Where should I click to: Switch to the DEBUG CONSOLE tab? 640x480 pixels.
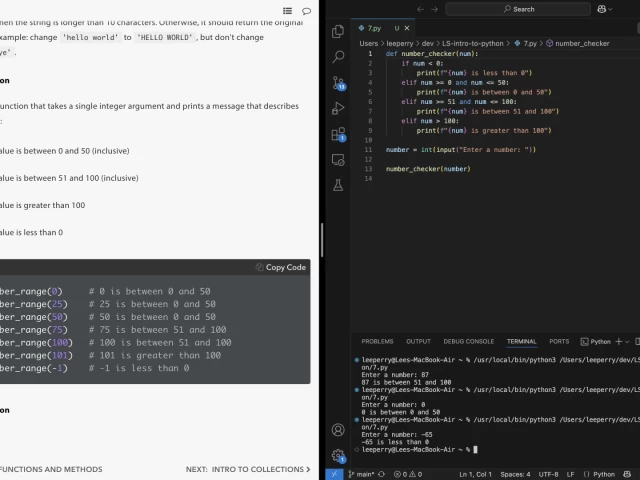469,341
